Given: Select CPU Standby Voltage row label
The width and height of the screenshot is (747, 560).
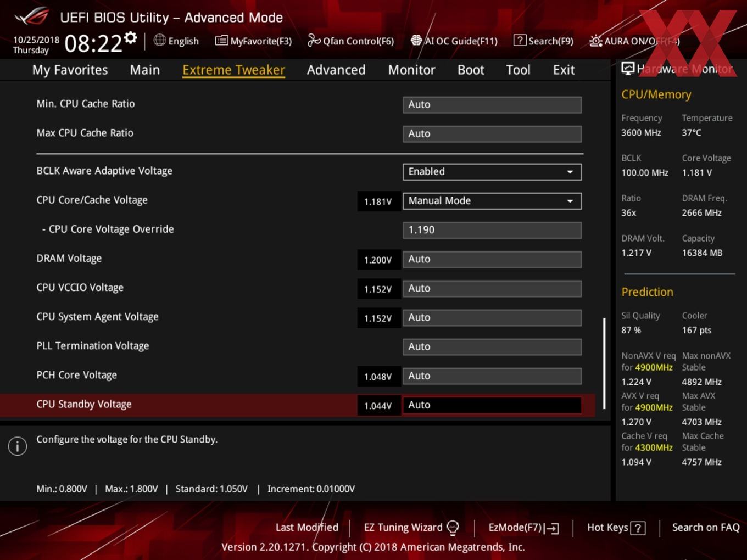Looking at the screenshot, I should [x=84, y=404].
